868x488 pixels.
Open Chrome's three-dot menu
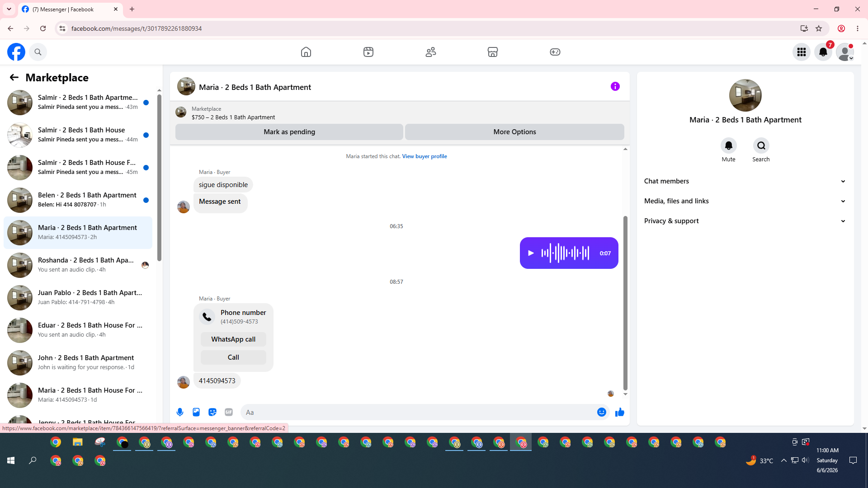pos(858,28)
